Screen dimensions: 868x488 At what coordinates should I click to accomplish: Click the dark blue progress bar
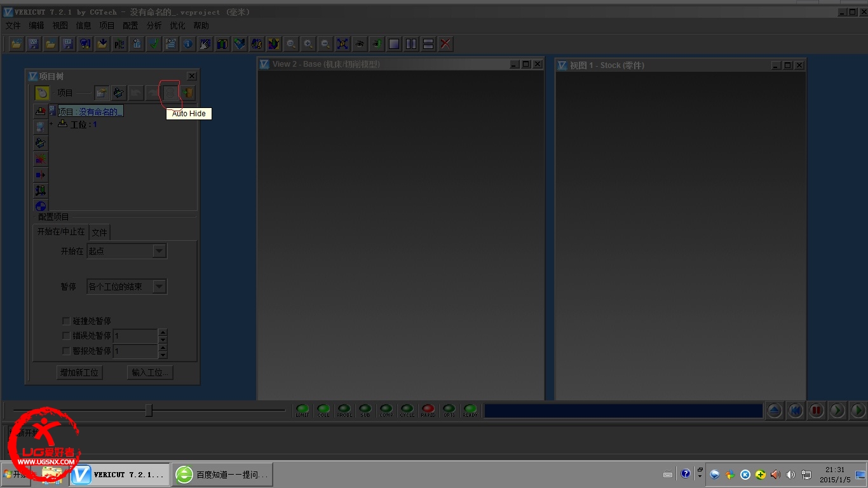click(623, 411)
